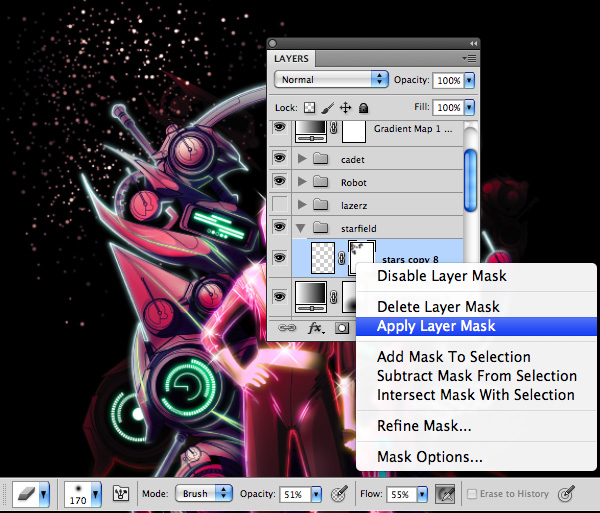This screenshot has width=600, height=513.
Task: Collapse the starfield group
Action: tap(301, 228)
